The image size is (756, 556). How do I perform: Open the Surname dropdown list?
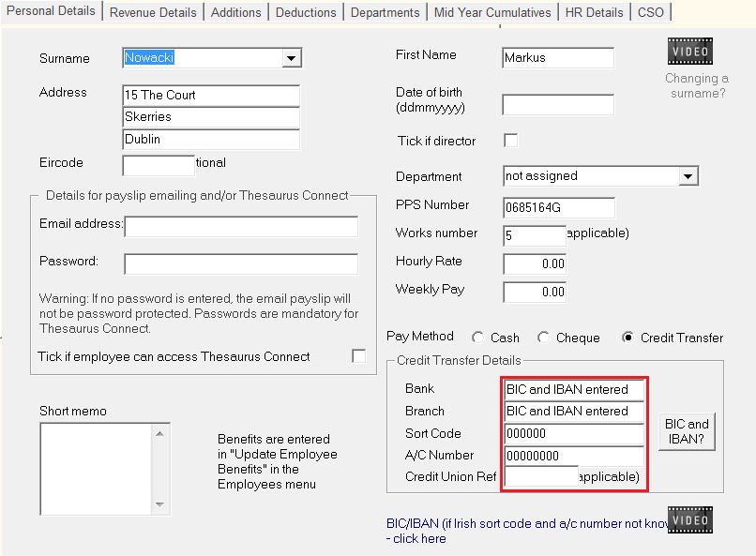point(291,58)
